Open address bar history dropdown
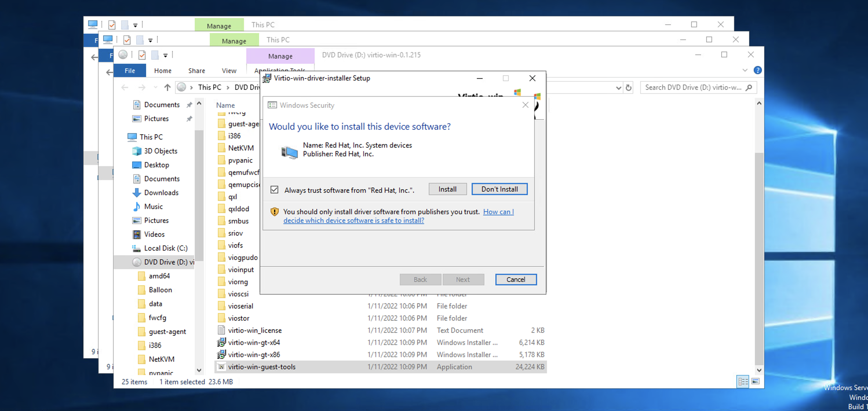Image resolution: width=868 pixels, height=411 pixels. pos(618,87)
